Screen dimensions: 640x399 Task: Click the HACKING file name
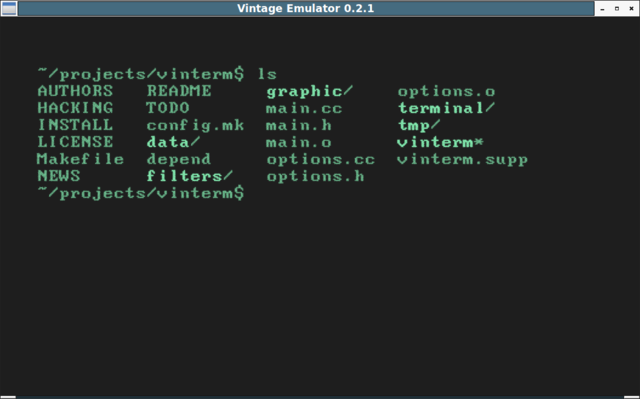pyautogui.click(x=75, y=108)
